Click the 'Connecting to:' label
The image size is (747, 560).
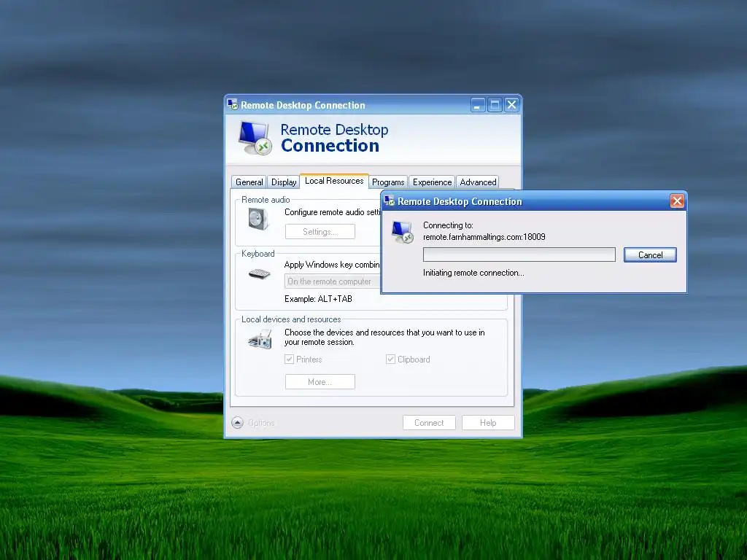coord(448,225)
